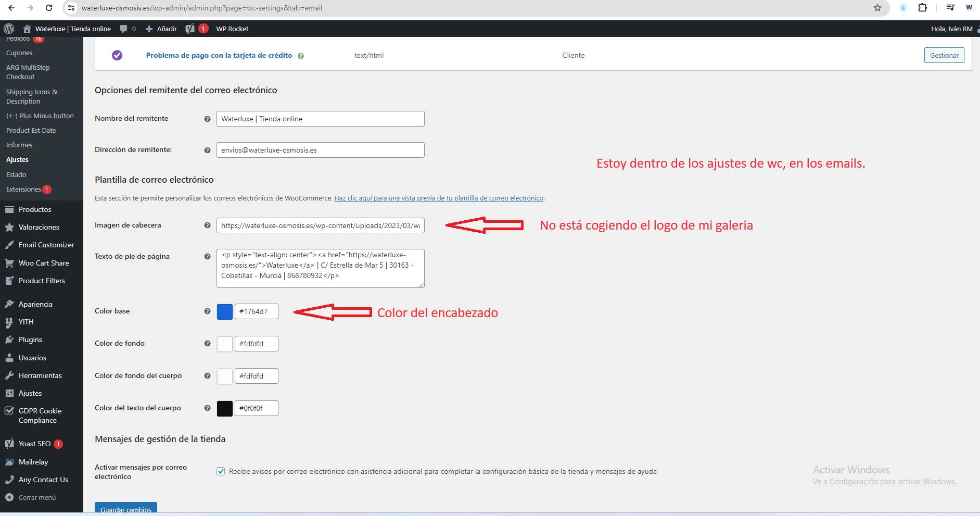This screenshot has height=516, width=980.
Task: Click the browser address bar URL
Action: (202, 8)
